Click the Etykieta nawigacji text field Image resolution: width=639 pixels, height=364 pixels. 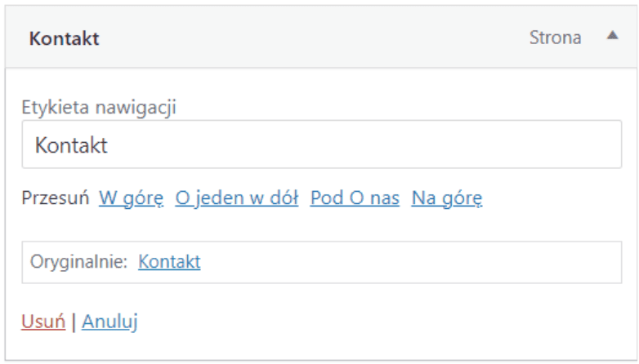(320, 145)
